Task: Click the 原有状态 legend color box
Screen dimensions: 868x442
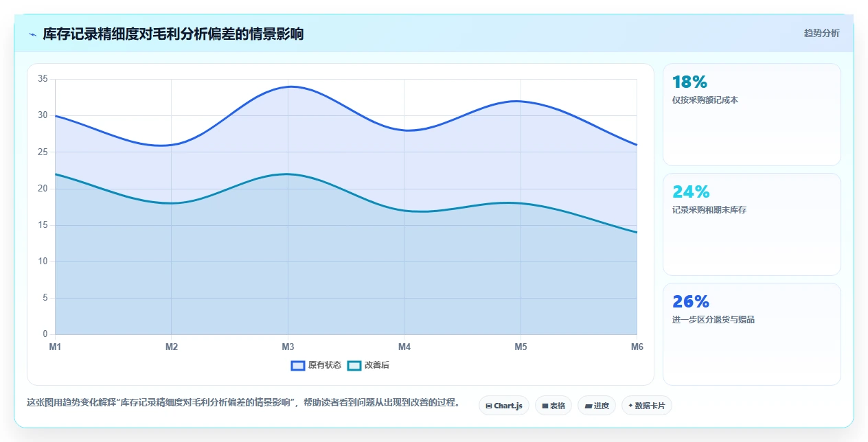Action: (298, 365)
